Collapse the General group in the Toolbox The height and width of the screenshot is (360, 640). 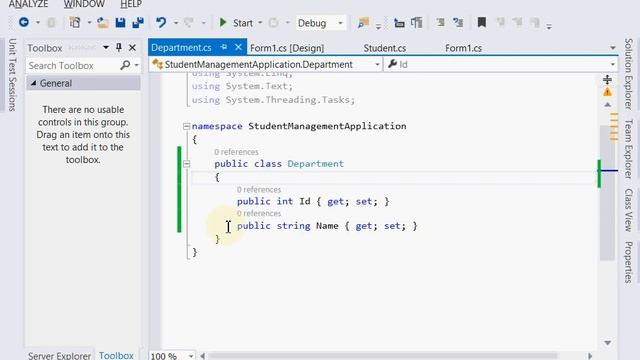point(33,83)
